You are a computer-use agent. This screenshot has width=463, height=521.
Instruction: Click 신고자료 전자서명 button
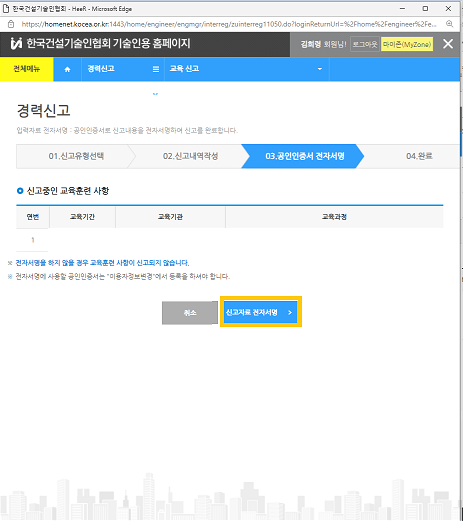[261, 312]
